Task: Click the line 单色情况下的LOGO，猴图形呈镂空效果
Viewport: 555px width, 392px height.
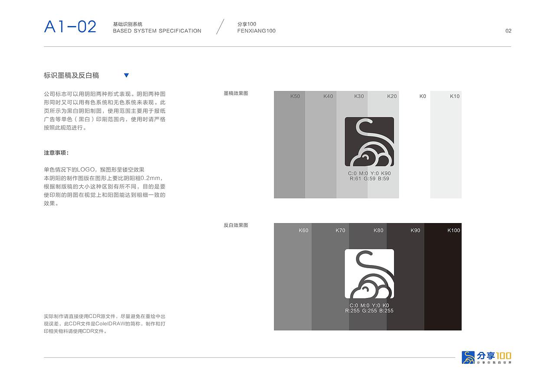Action: point(94,170)
